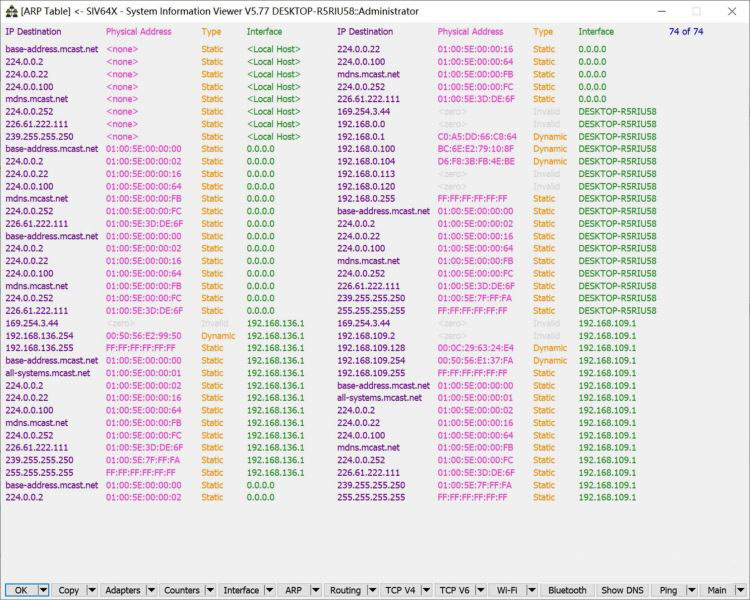
Task: Select MAC address 00:50:56:E2:99:50
Action: coord(143,335)
